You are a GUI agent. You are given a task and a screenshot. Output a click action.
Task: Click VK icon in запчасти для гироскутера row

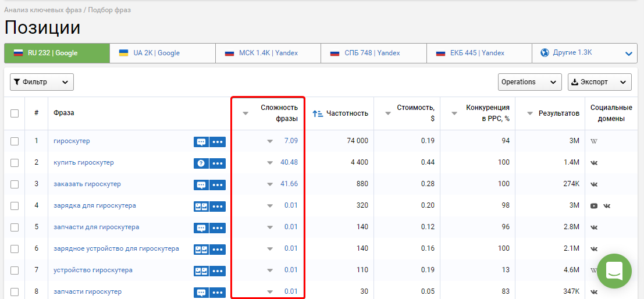pyautogui.click(x=594, y=227)
